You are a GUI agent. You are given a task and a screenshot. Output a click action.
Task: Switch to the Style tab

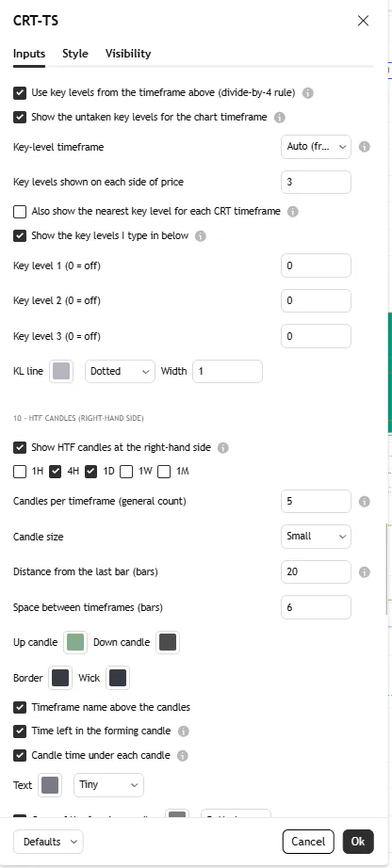pos(74,54)
